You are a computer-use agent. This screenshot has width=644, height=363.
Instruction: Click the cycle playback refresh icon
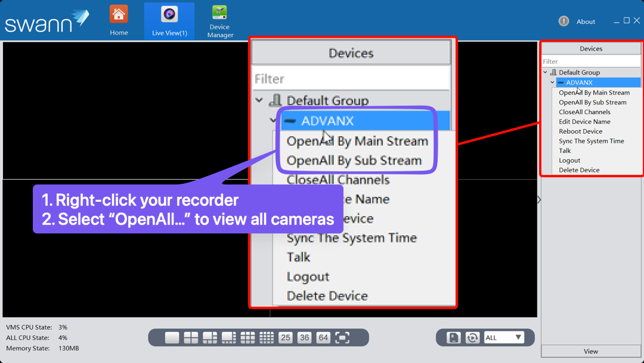coord(472,337)
